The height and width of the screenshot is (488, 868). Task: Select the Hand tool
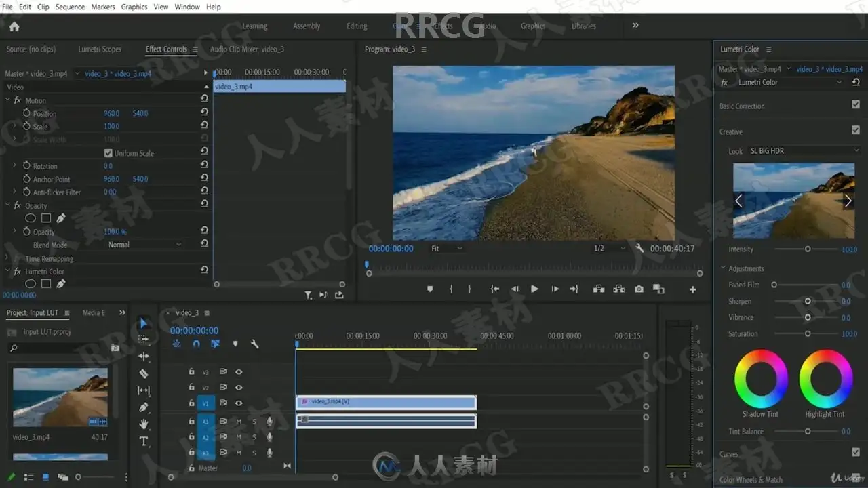[144, 424]
